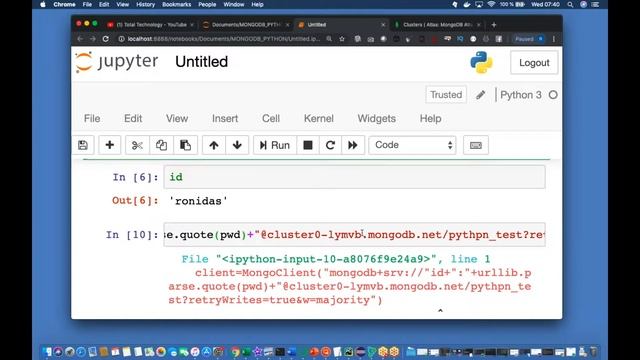Viewport: 640px width, 360px height.
Task: Open the Wi-Fi status icon in the macOS menu bar
Action: click(491, 4)
